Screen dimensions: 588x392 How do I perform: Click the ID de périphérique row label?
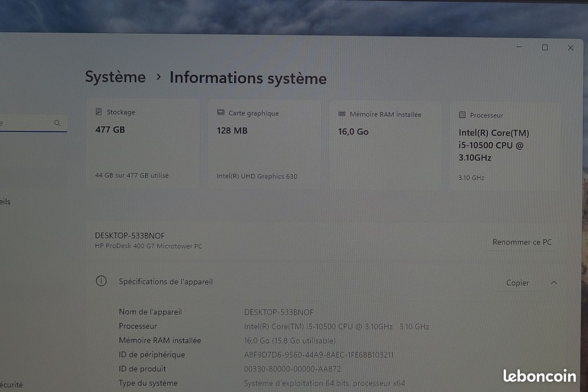(x=152, y=355)
